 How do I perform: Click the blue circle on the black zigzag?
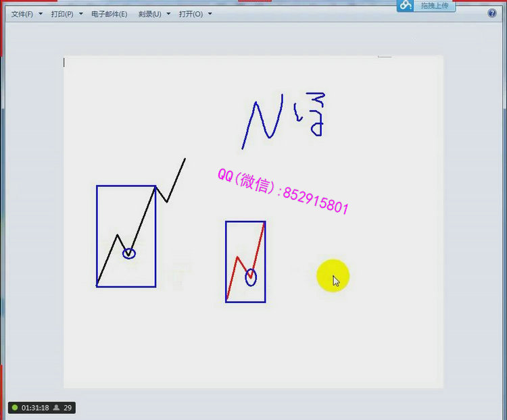point(128,254)
